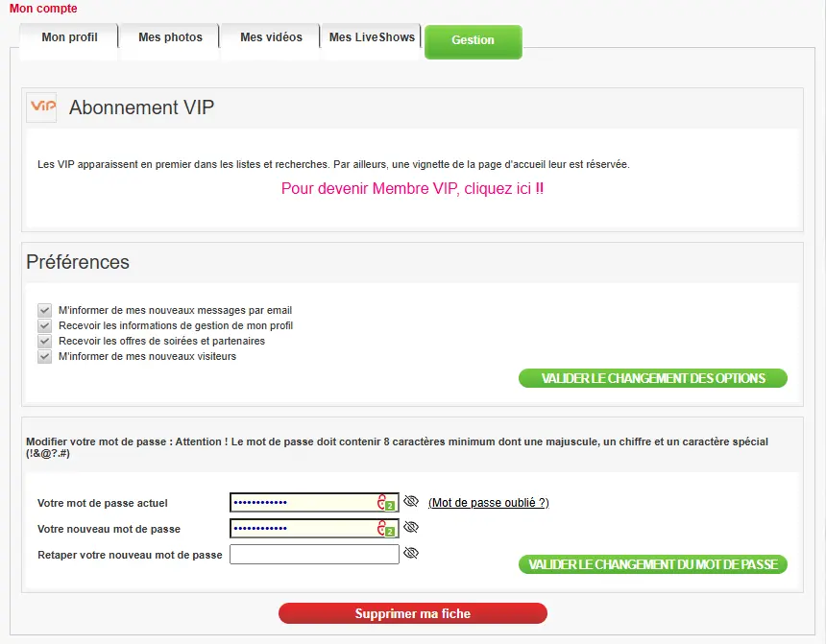Viewport: 826px width, 644px height.
Task: Disable party and partner offers checkbox
Action: coord(44,341)
